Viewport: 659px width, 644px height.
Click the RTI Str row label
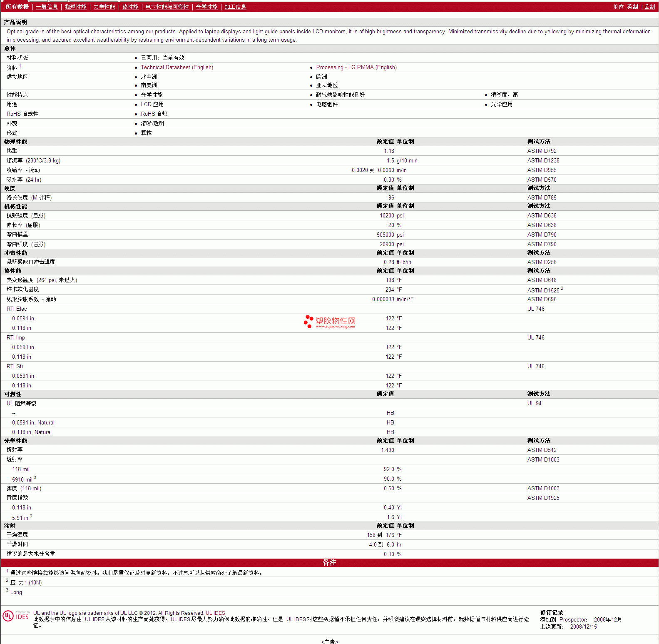(x=15, y=367)
